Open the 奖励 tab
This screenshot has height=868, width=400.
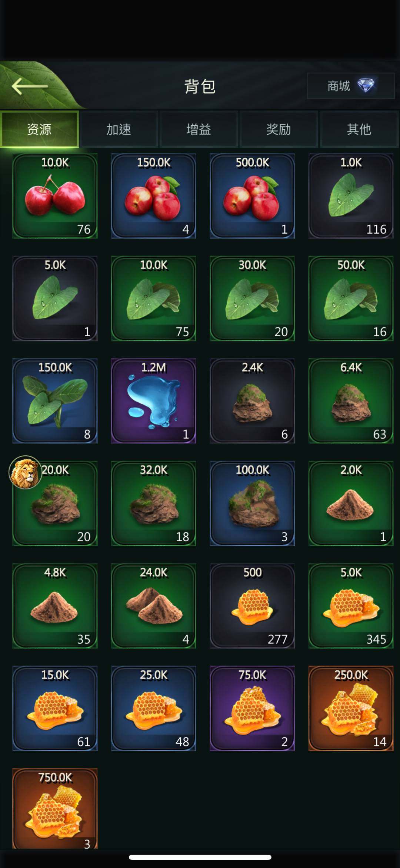click(x=279, y=129)
